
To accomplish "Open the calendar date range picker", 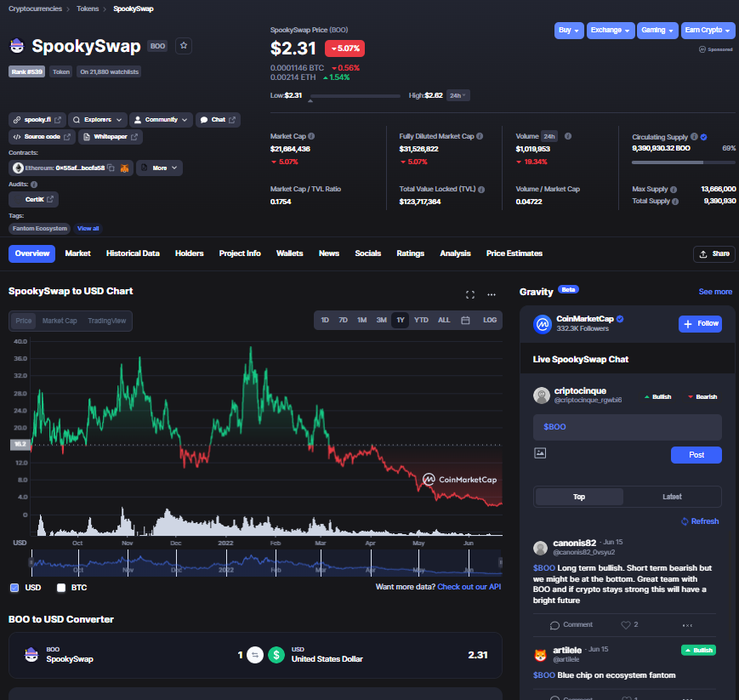I will (465, 320).
